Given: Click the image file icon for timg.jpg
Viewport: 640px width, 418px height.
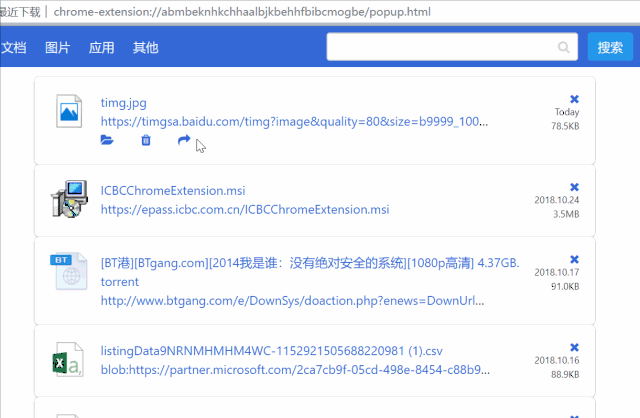Looking at the screenshot, I should click(69, 111).
